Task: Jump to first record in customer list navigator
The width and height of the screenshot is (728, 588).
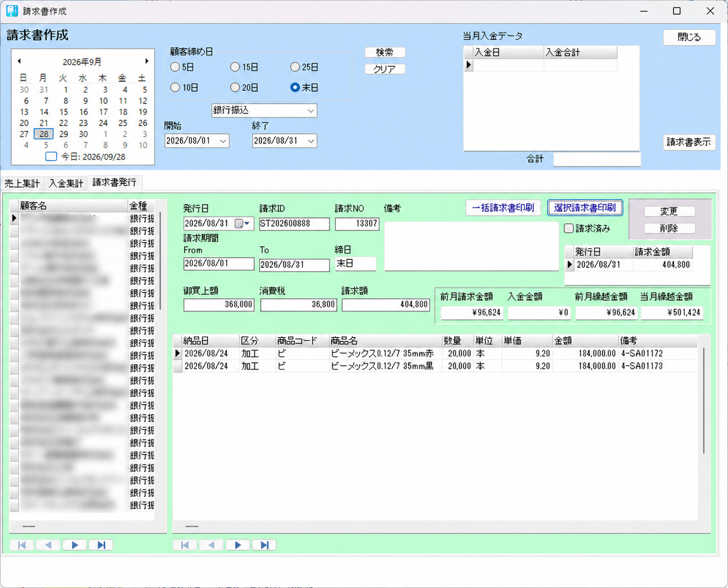Action: (22, 545)
